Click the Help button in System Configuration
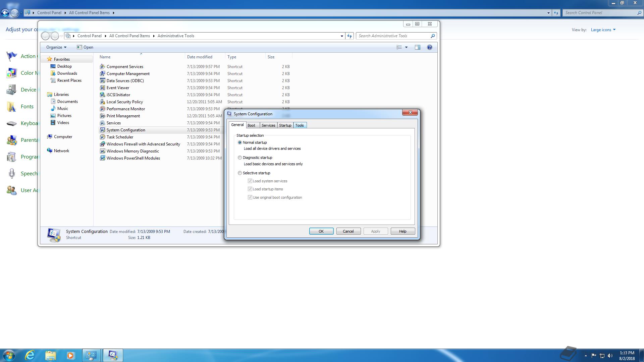 pyautogui.click(x=402, y=231)
